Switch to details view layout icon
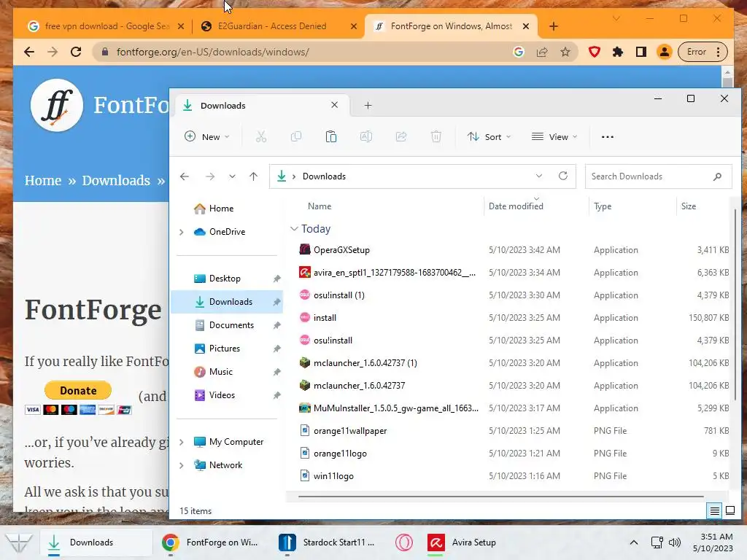The image size is (747, 560). click(715, 511)
